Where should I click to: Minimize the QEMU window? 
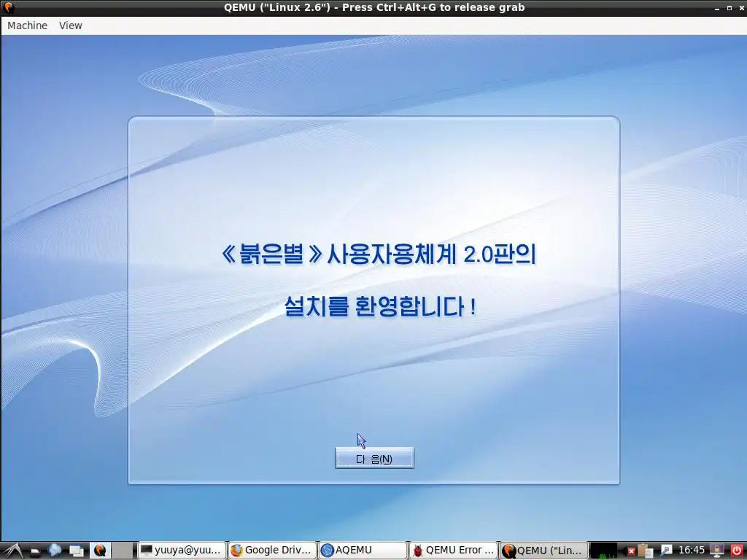click(717, 8)
